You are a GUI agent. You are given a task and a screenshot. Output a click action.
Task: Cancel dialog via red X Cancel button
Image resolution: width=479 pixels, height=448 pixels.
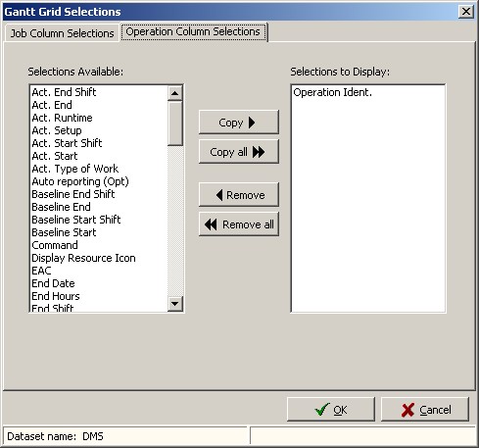pyautogui.click(x=425, y=410)
